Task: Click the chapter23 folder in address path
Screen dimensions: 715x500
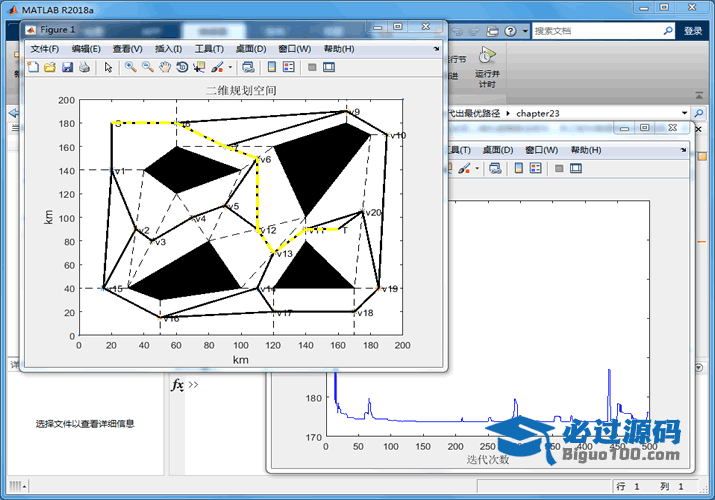Action: (540, 113)
